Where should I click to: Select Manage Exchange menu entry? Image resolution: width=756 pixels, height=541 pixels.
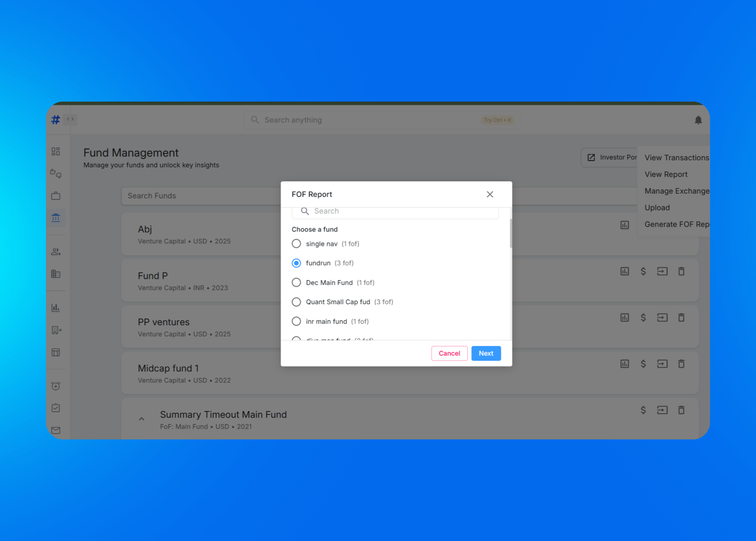click(x=676, y=191)
